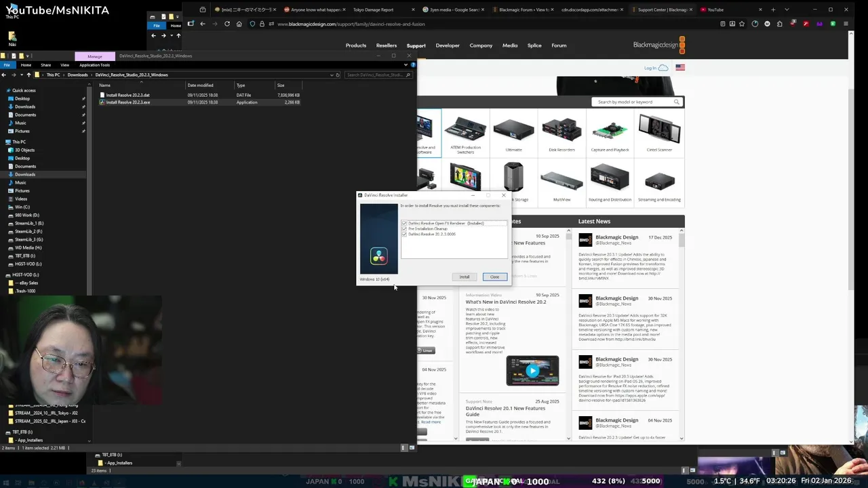The width and height of the screenshot is (868, 488).
Task: Go up one folder in Explorer
Action: 28,75
